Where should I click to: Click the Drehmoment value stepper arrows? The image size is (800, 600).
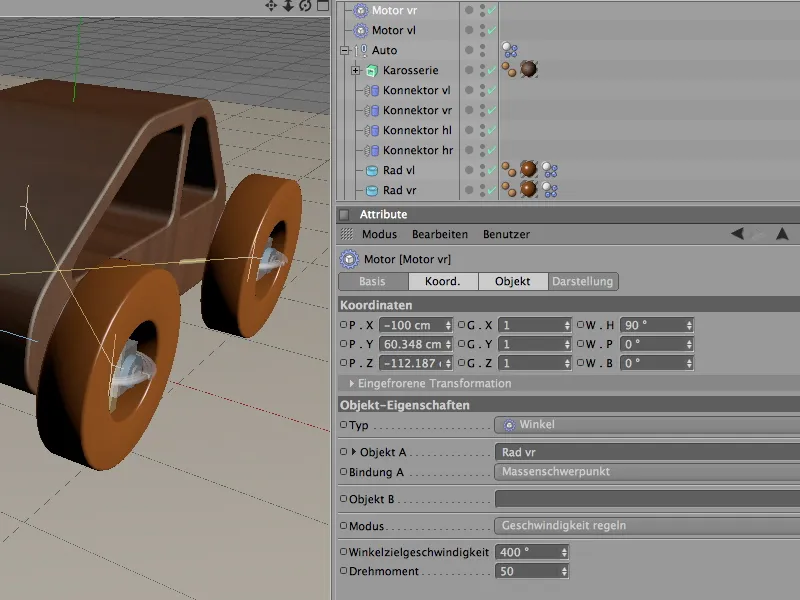coord(565,571)
